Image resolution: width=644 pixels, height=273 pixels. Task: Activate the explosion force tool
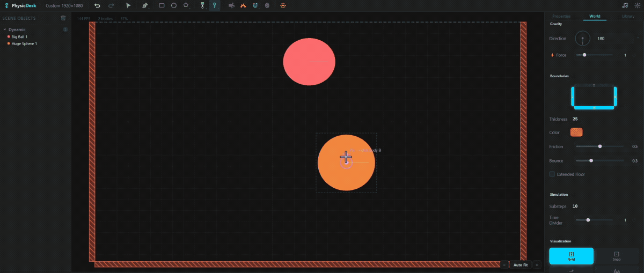coord(243,5)
